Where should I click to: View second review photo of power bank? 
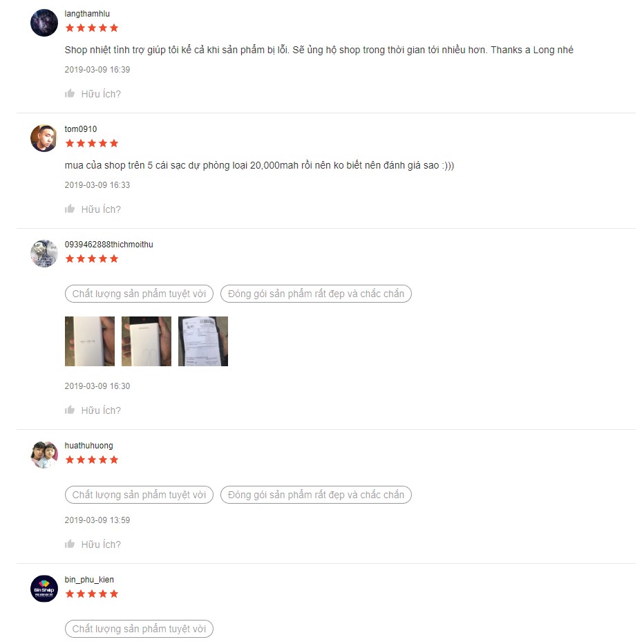[x=146, y=341]
